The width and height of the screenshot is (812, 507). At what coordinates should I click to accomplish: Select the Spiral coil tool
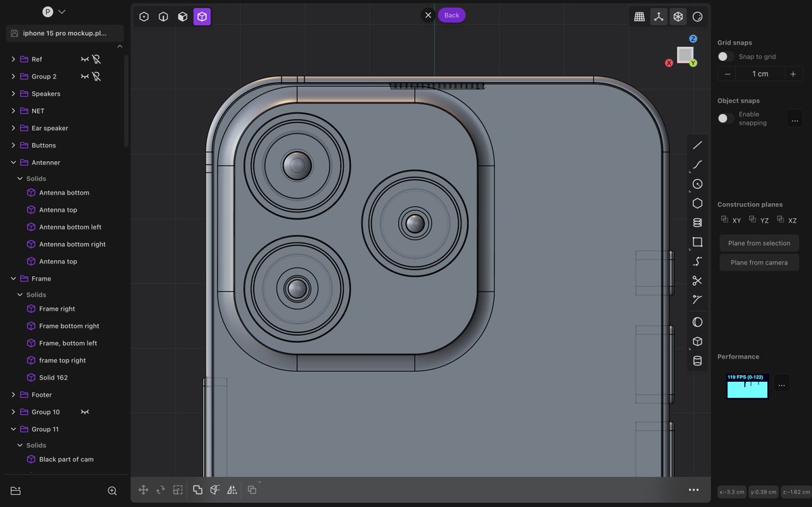(698, 223)
